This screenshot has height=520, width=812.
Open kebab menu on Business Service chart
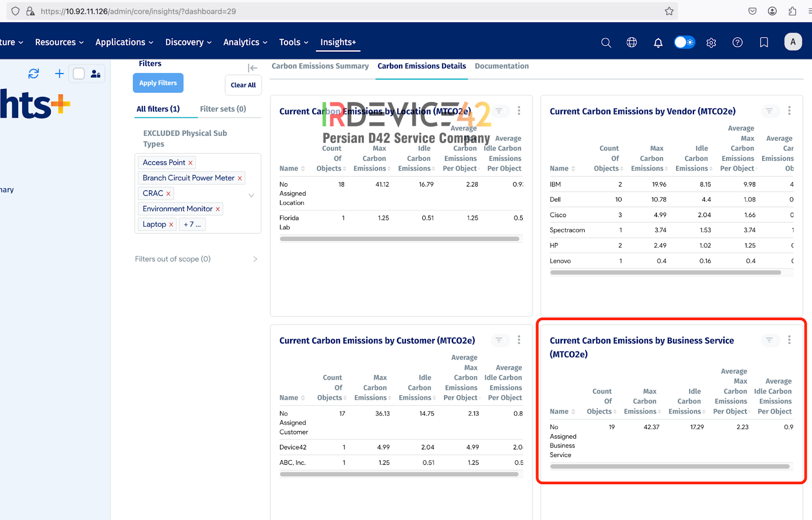789,340
